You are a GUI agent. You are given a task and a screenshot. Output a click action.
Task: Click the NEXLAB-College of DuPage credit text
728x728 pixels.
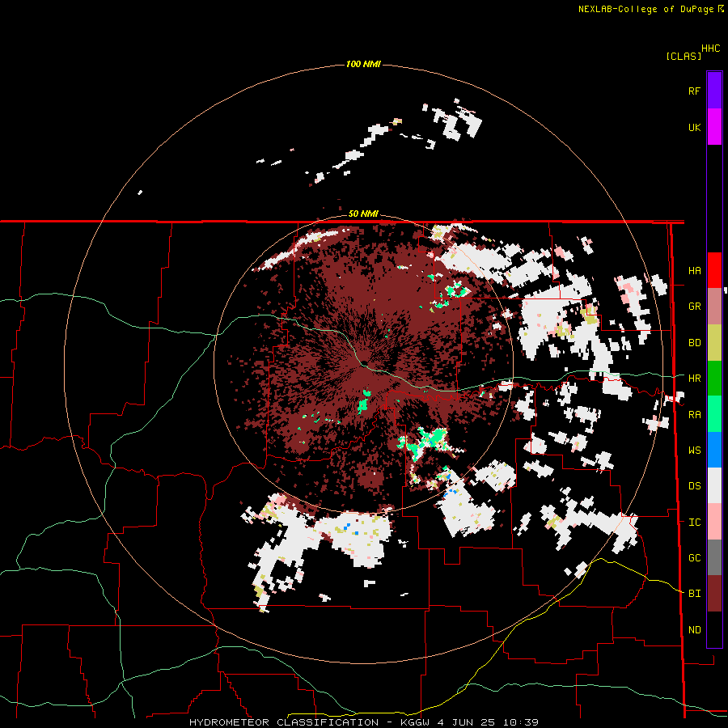pyautogui.click(x=645, y=9)
